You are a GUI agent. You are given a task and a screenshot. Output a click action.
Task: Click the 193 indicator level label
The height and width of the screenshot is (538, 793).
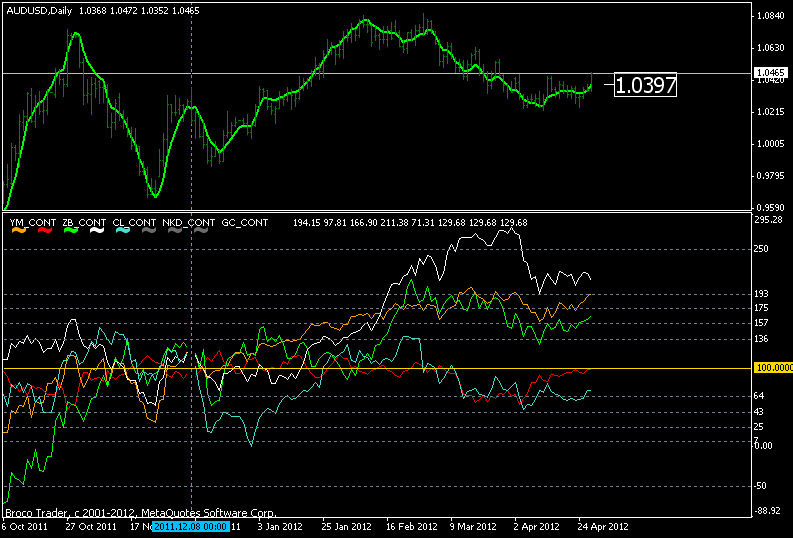761,294
